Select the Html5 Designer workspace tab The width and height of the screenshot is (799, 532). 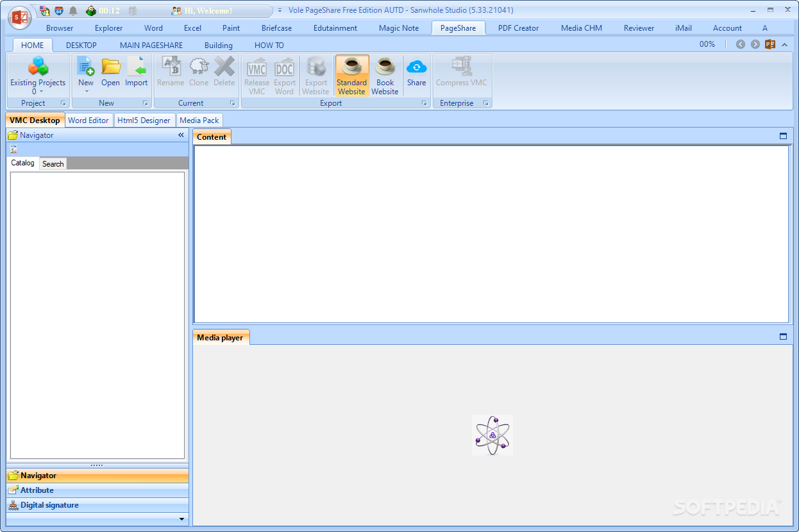[144, 120]
